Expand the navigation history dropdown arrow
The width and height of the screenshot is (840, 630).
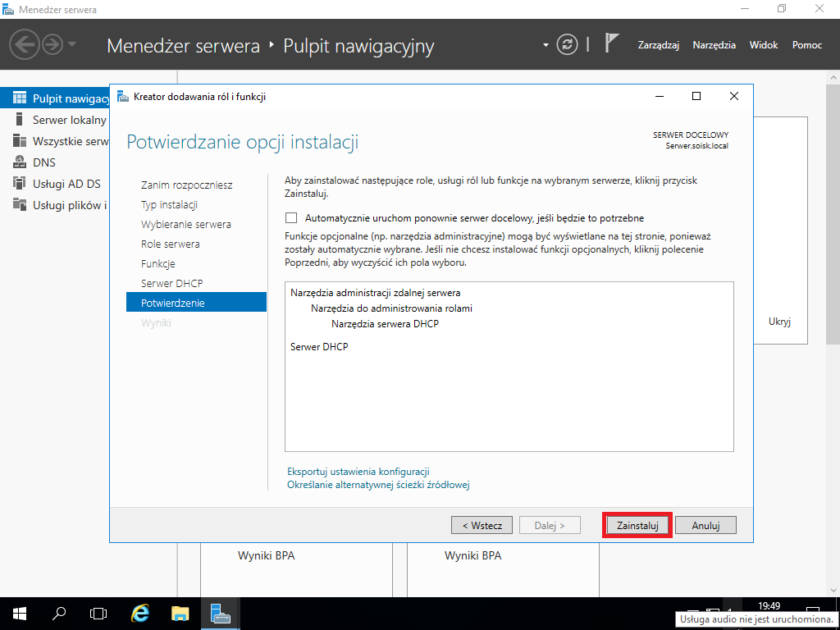click(x=72, y=44)
